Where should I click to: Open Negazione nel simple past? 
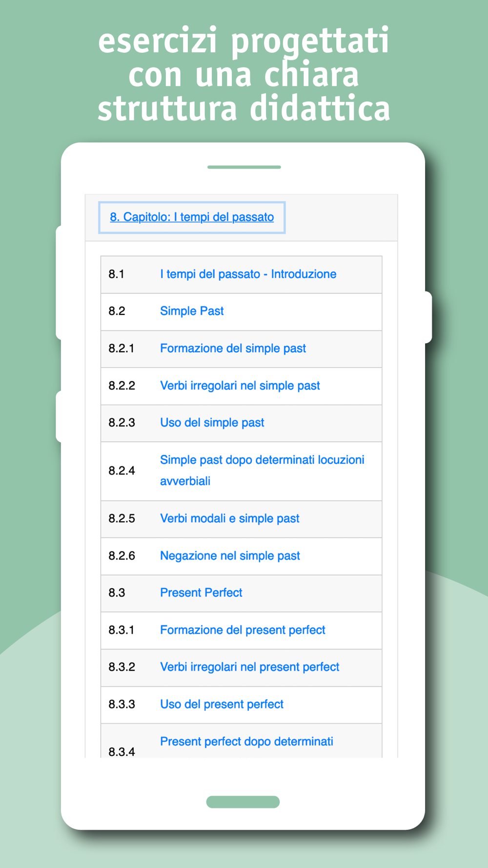pyautogui.click(x=230, y=556)
